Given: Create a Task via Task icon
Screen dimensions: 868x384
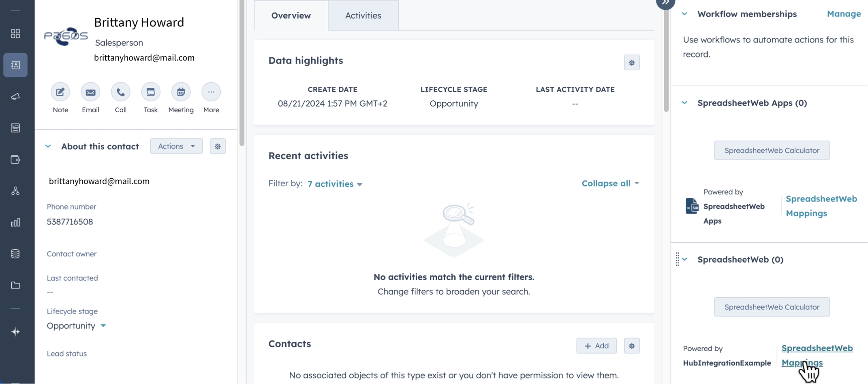Looking at the screenshot, I should click(x=151, y=92).
